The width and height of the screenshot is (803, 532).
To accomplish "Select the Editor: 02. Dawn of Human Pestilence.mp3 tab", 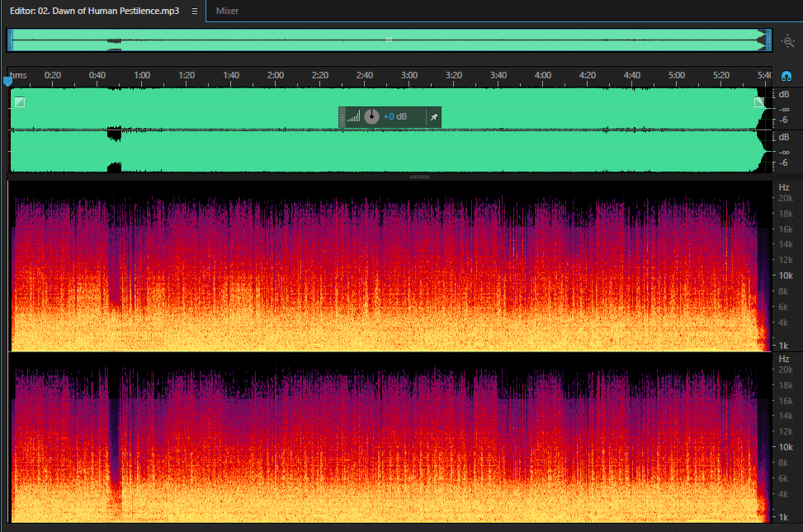I will click(x=94, y=11).
